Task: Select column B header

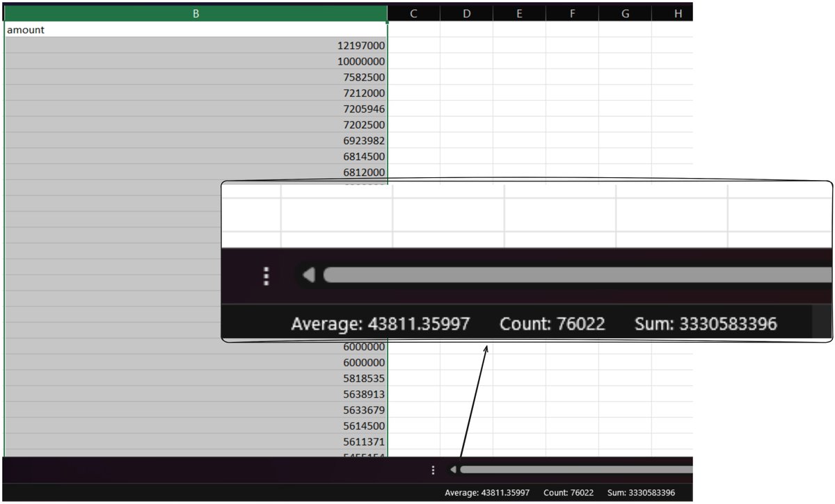Action: pyautogui.click(x=196, y=13)
